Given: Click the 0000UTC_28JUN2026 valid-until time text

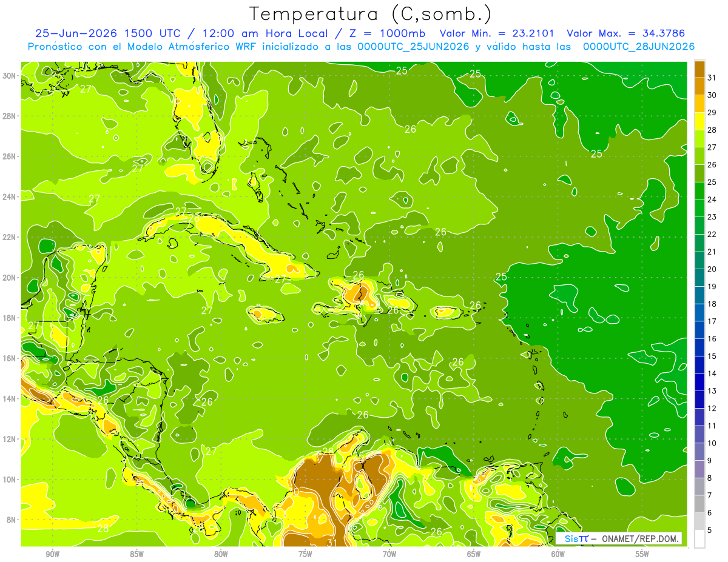Looking at the screenshot, I should 639,47.
